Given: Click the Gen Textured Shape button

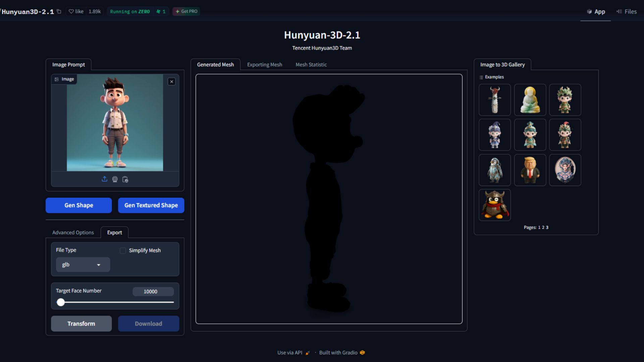Looking at the screenshot, I should [x=151, y=205].
